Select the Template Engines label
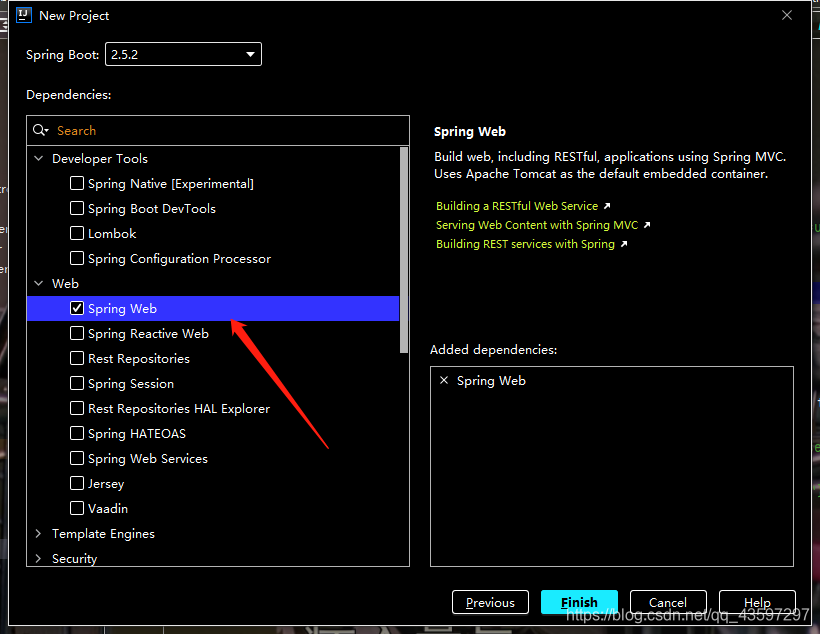Viewport: 820px width, 634px height. coord(104,534)
